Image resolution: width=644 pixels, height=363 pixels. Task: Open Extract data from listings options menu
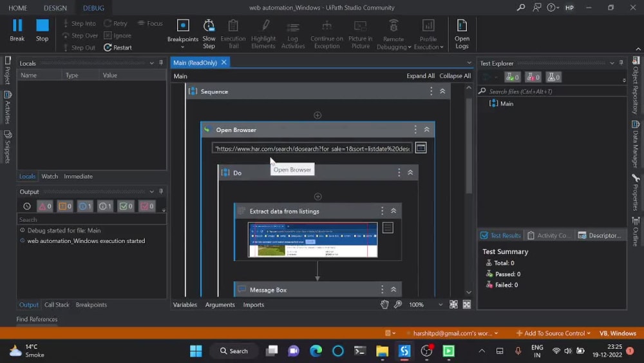382,211
